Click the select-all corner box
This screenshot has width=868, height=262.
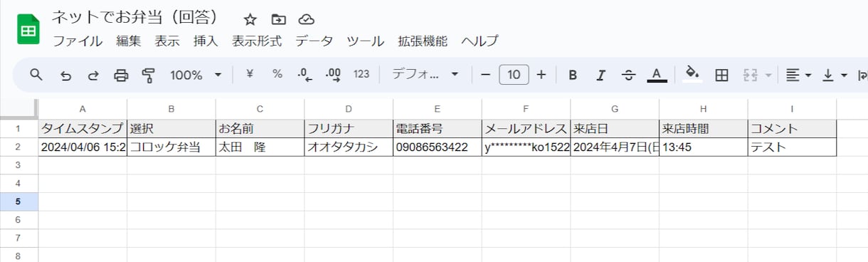(x=18, y=109)
